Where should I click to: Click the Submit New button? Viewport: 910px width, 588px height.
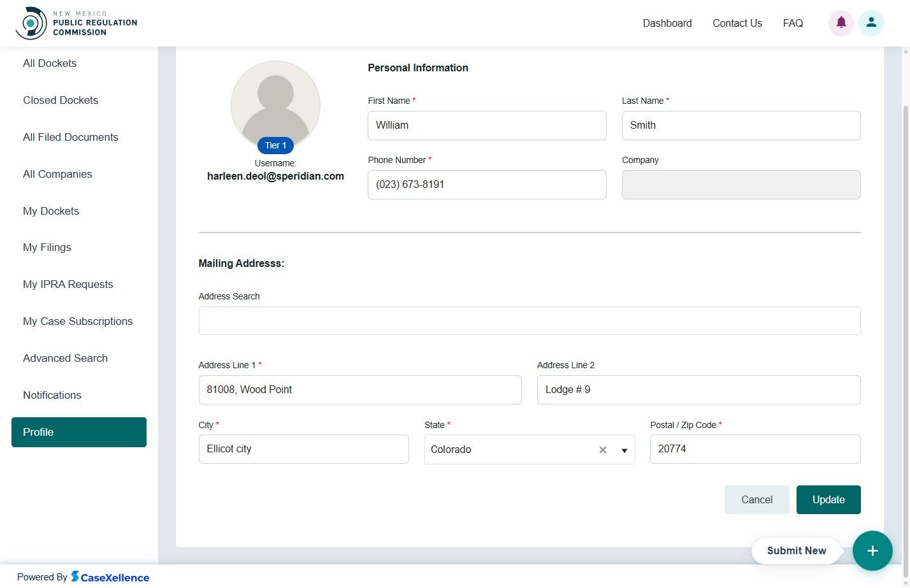tap(797, 550)
